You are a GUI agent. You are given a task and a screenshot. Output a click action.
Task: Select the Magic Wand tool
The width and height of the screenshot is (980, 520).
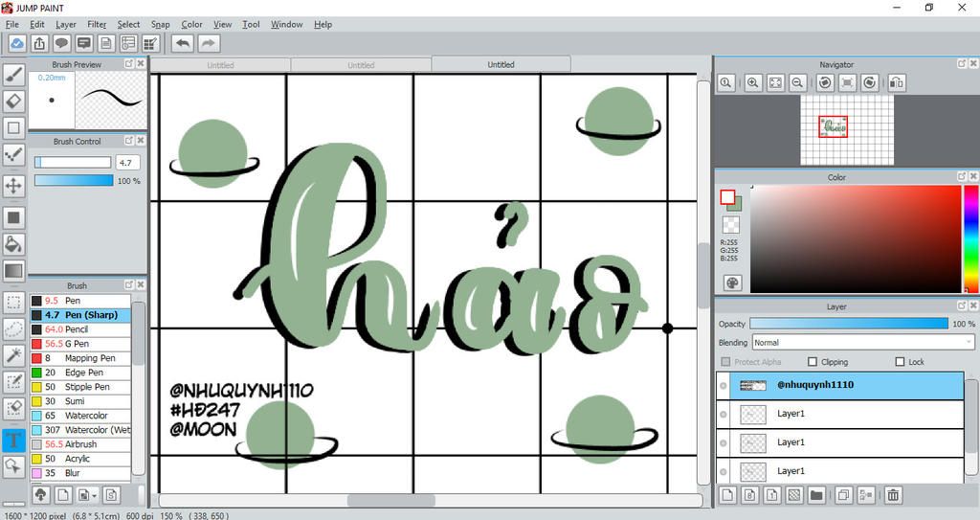coord(13,355)
